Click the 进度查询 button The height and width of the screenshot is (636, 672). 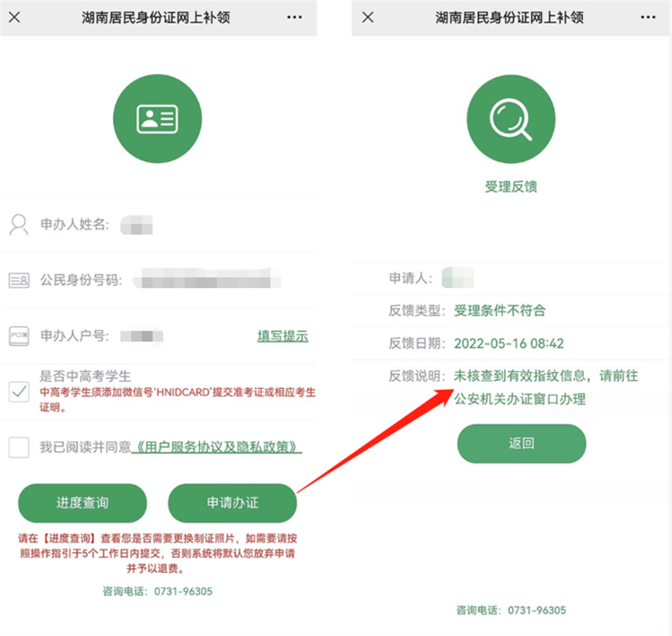click(82, 502)
